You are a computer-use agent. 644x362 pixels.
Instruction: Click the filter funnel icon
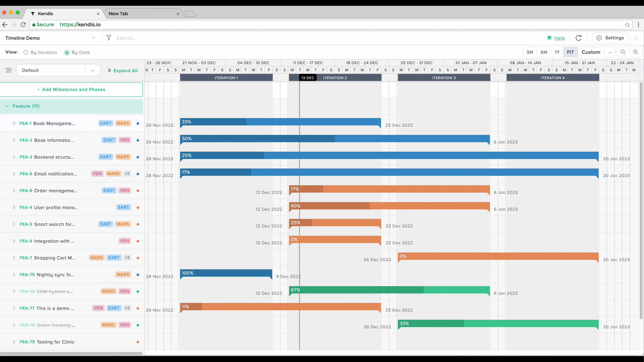109,38
